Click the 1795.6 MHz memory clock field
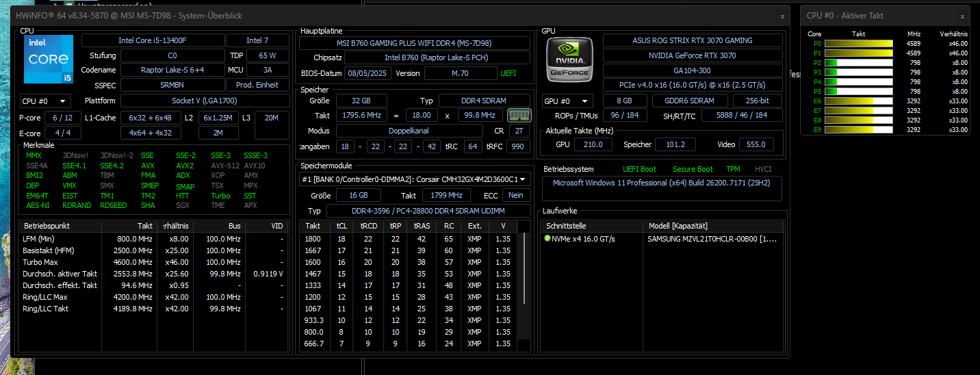 pos(361,116)
